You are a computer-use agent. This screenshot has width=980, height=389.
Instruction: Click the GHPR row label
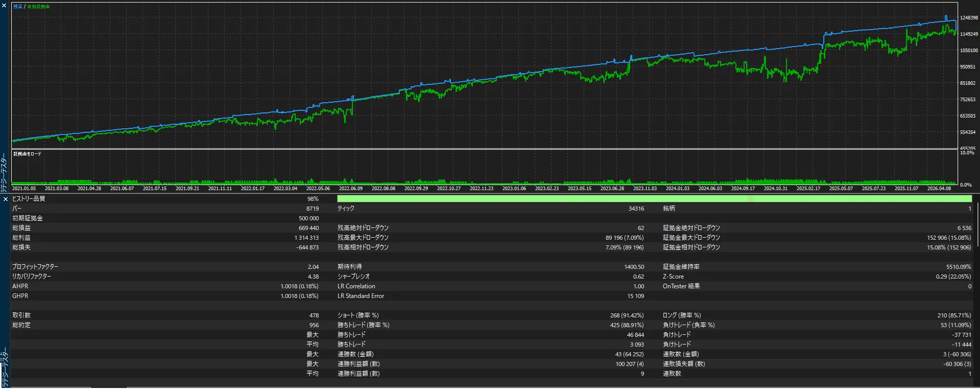tap(20, 296)
